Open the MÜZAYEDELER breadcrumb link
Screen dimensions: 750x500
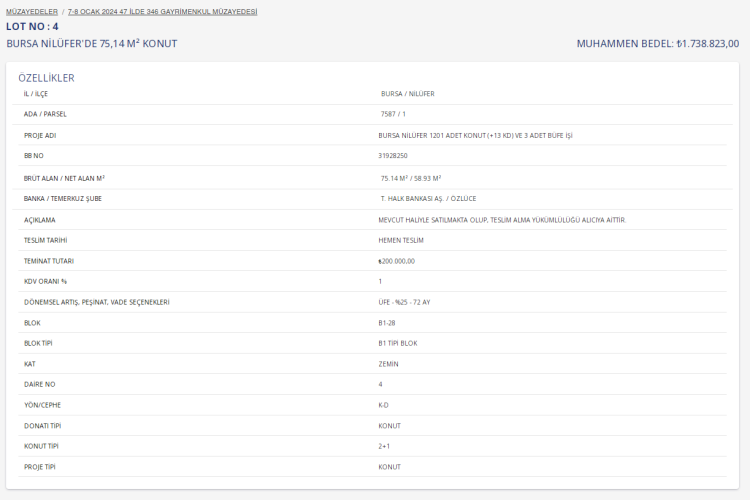32,11
